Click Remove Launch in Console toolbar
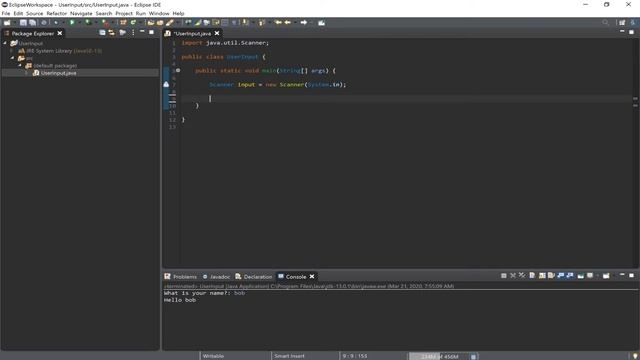The height and width of the screenshot is (360, 640). tap(513, 276)
